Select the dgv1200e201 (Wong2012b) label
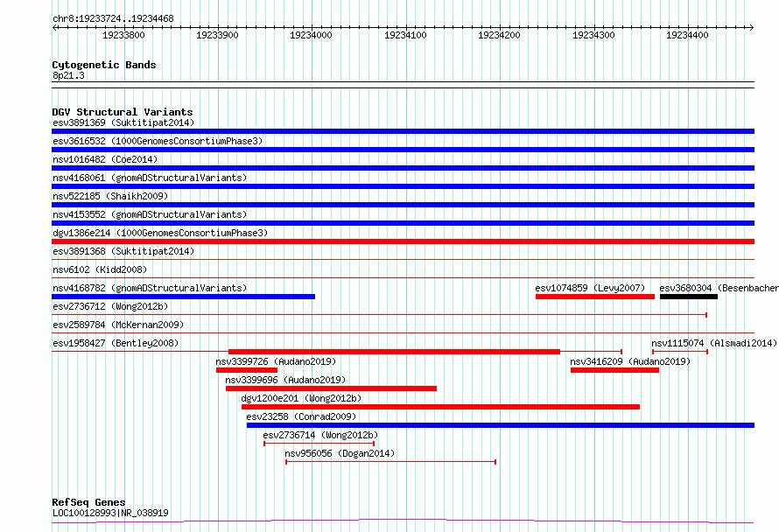This screenshot has width=779, height=532. pos(301,398)
